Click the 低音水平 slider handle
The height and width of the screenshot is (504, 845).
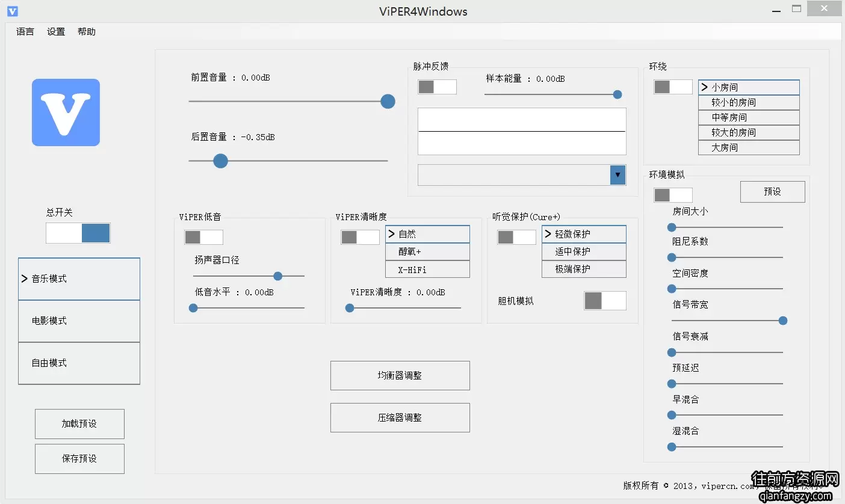tap(193, 308)
